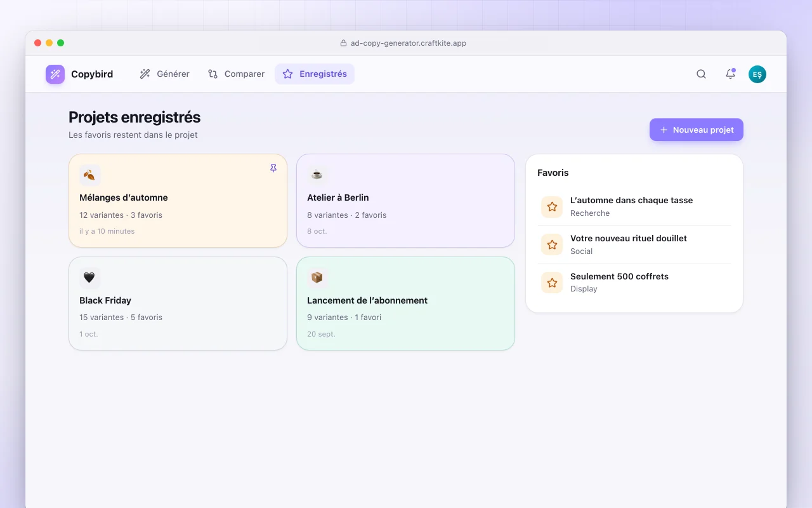This screenshot has height=508, width=812.
Task: Click '12 variantes · 3 favoris' text
Action: coord(121,215)
